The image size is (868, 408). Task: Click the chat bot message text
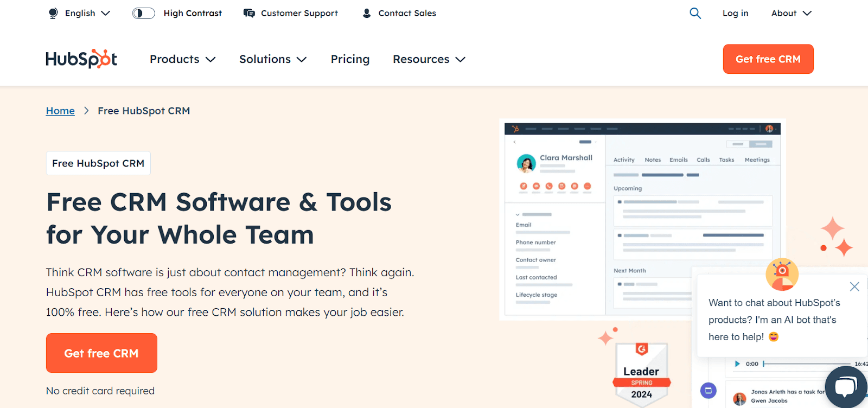[x=774, y=320]
